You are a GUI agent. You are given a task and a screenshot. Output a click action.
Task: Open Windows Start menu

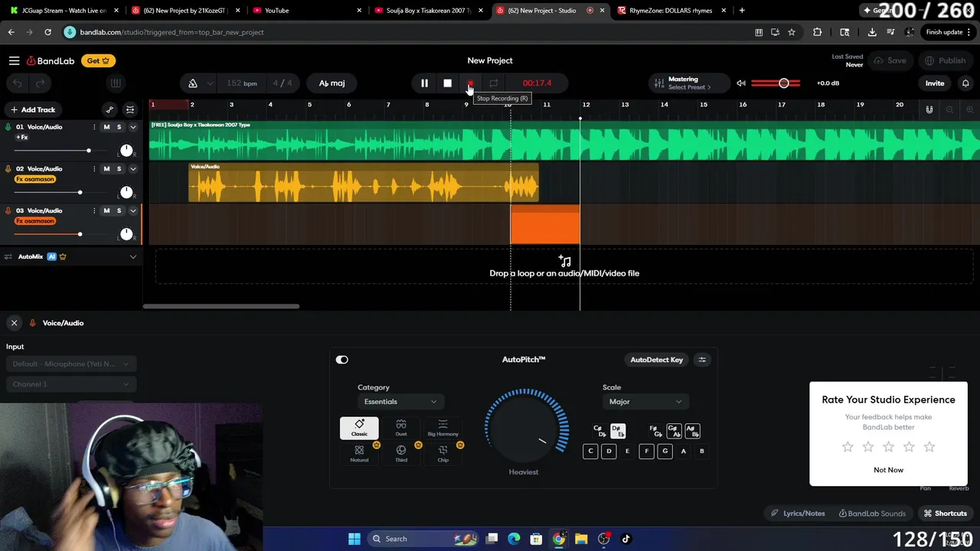tap(354, 539)
